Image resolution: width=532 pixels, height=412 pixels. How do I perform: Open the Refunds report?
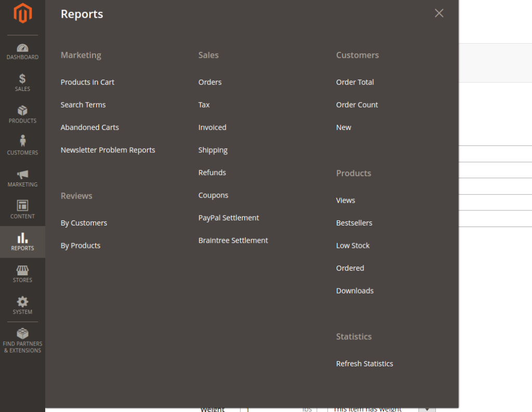212,172
